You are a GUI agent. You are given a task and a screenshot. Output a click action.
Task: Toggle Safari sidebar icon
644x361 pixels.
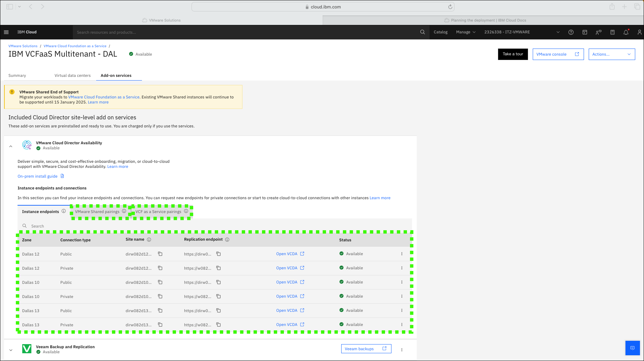10,6
